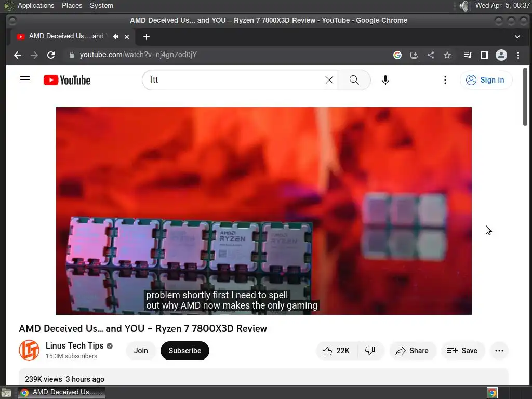Reload the page

click(x=51, y=55)
